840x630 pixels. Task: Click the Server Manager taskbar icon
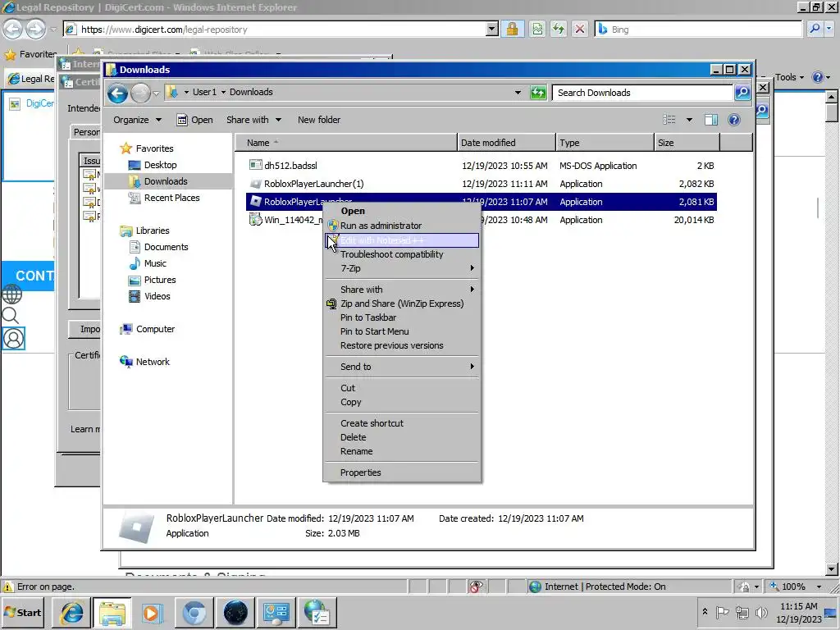[276, 612]
